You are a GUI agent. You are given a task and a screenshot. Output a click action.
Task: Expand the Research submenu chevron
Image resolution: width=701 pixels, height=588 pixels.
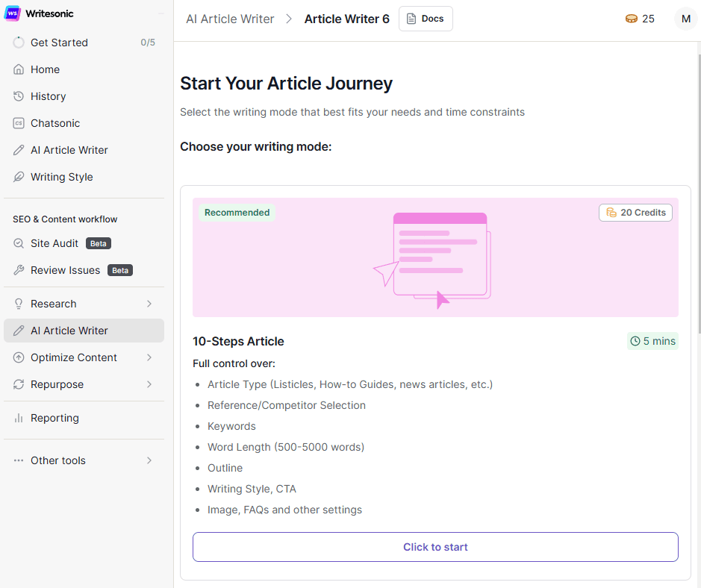[x=149, y=304]
